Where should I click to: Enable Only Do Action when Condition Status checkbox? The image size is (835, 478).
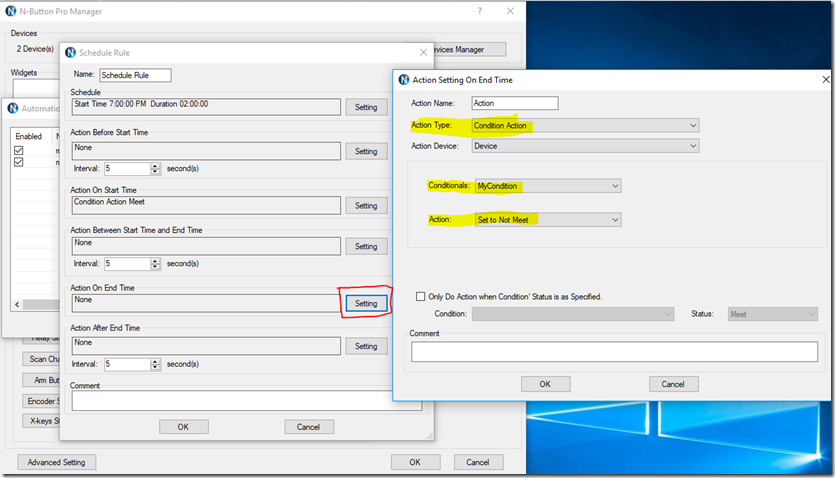click(421, 296)
